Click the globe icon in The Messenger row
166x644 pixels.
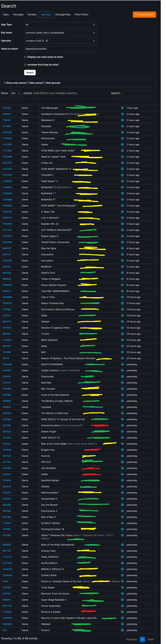pos(122,108)
